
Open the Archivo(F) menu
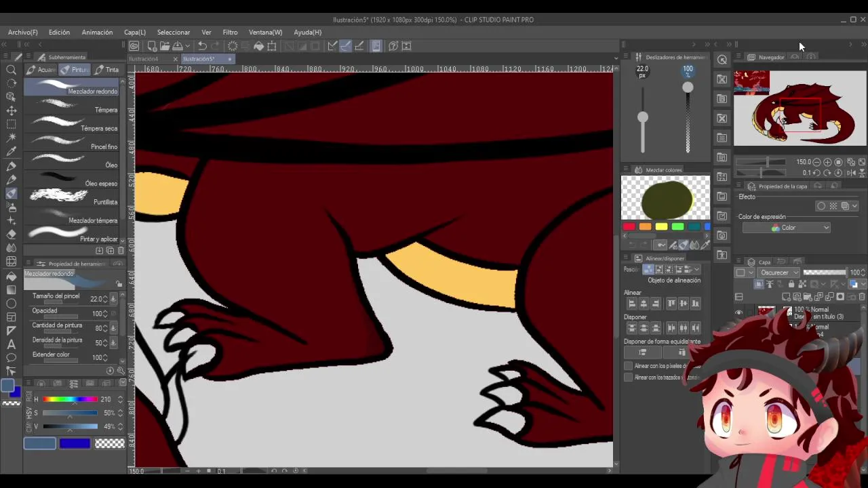pyautogui.click(x=23, y=33)
